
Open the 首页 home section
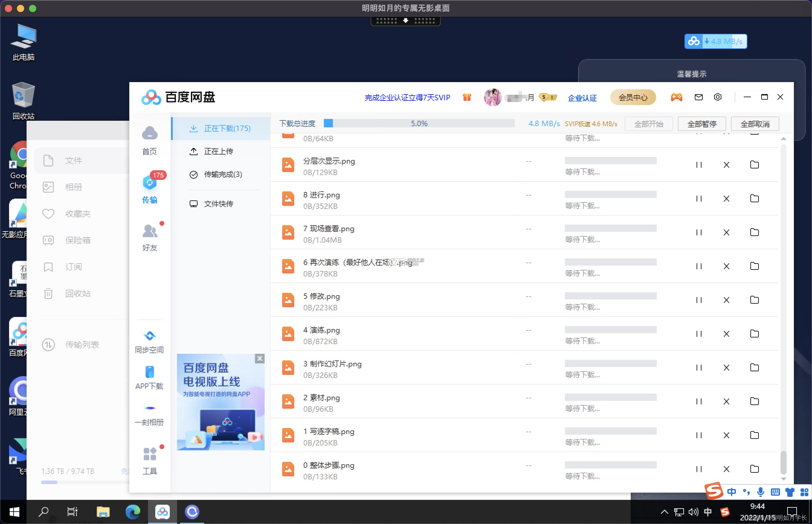[x=150, y=141]
